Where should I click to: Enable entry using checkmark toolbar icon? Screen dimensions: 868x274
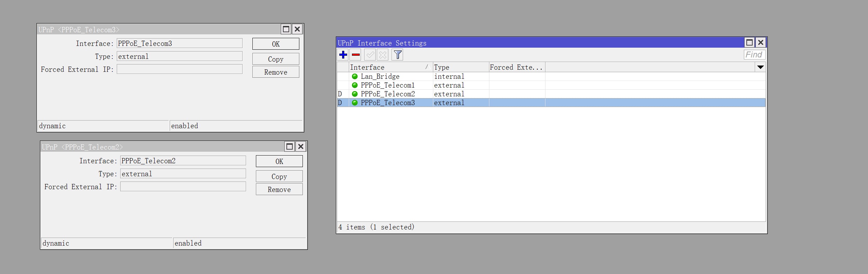(x=370, y=55)
